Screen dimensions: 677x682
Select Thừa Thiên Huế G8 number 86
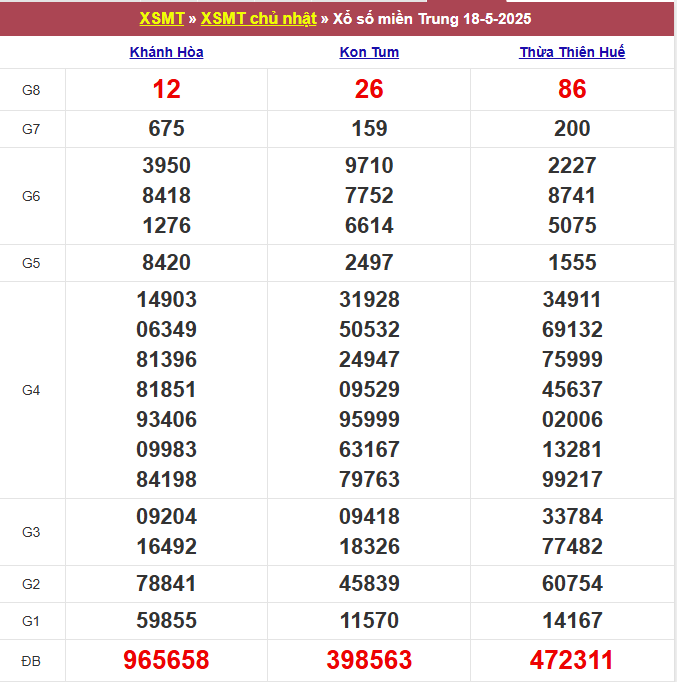pyautogui.click(x=572, y=89)
